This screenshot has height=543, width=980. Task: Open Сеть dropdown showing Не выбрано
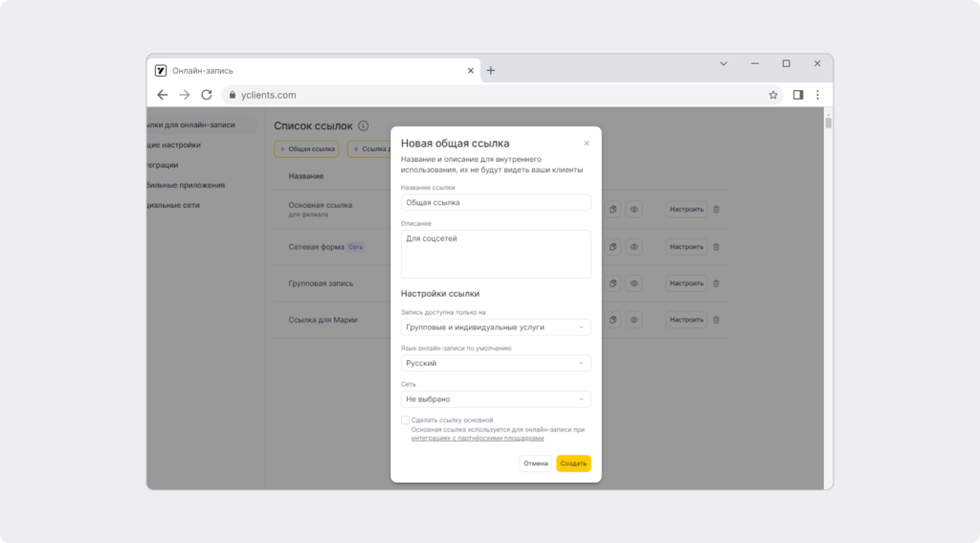tap(496, 399)
